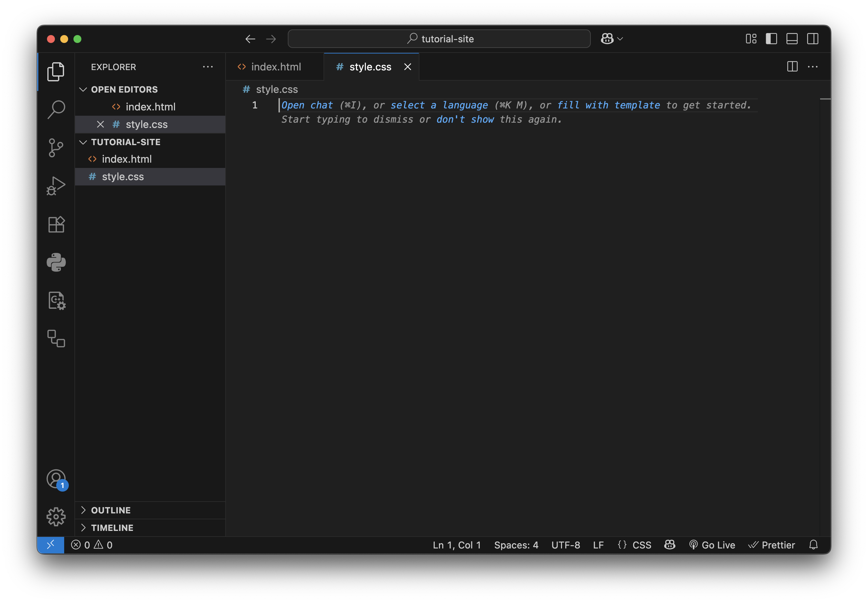This screenshot has width=868, height=603.
Task: Close style.css in Open Editors list
Action: tap(100, 124)
